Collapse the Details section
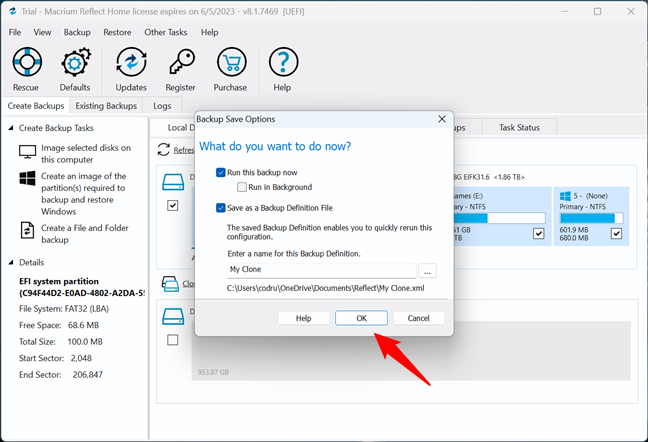Image resolution: width=648 pixels, height=442 pixels. [11, 263]
